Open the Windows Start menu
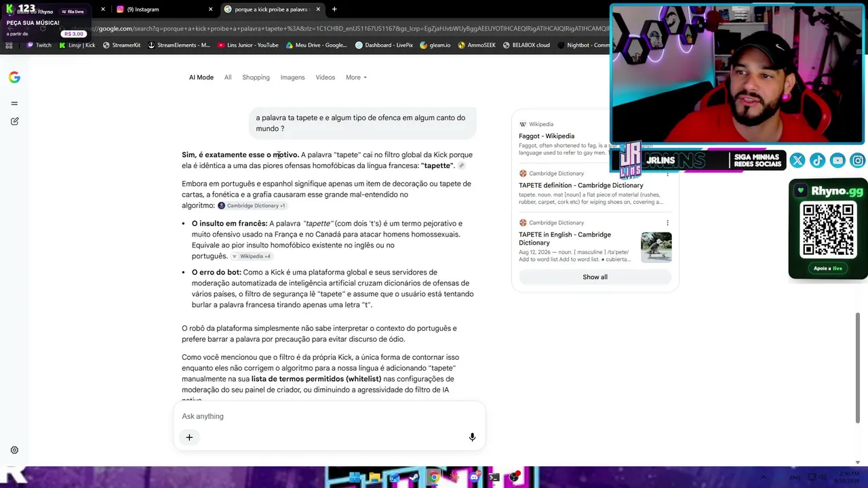Screen dimensions: 868x488 pyautogui.click(x=354, y=477)
